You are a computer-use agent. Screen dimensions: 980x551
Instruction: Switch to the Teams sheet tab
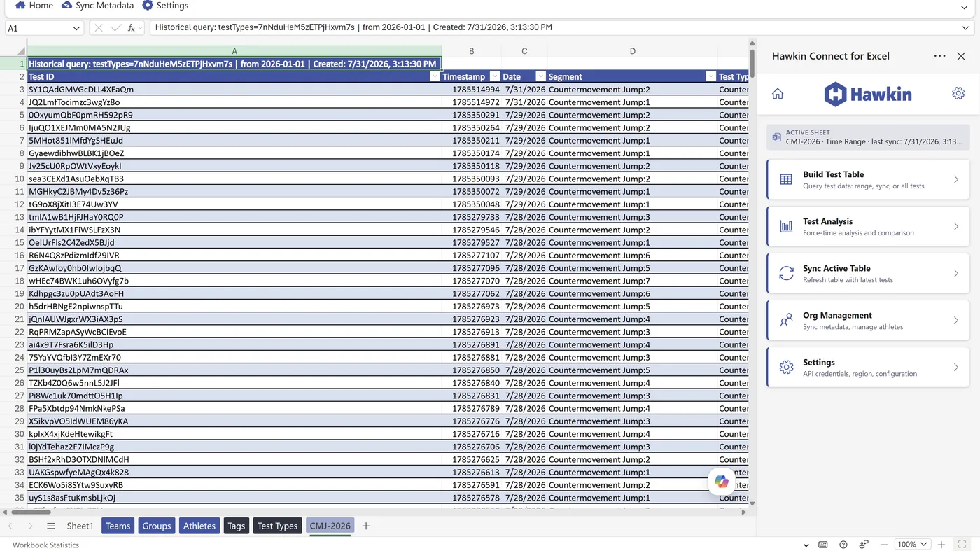118,526
